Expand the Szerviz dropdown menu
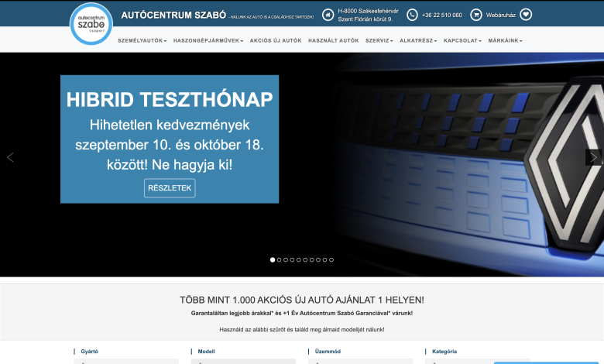 379,40
